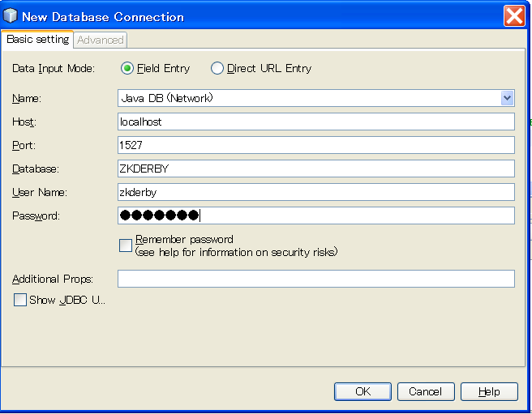The height and width of the screenshot is (414, 532).
Task: Click the Data Input Mode label
Action: [x=54, y=69]
